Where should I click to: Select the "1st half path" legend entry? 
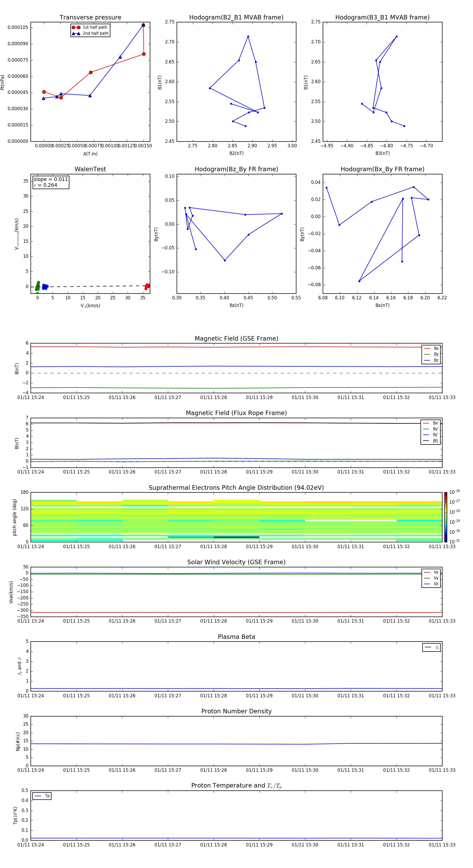click(90, 27)
